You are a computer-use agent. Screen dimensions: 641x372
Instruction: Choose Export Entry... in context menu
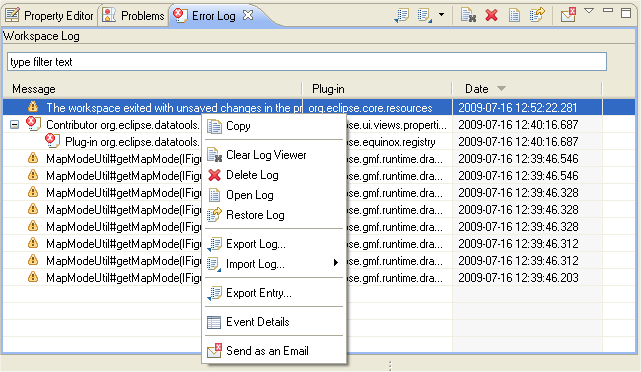tap(274, 293)
